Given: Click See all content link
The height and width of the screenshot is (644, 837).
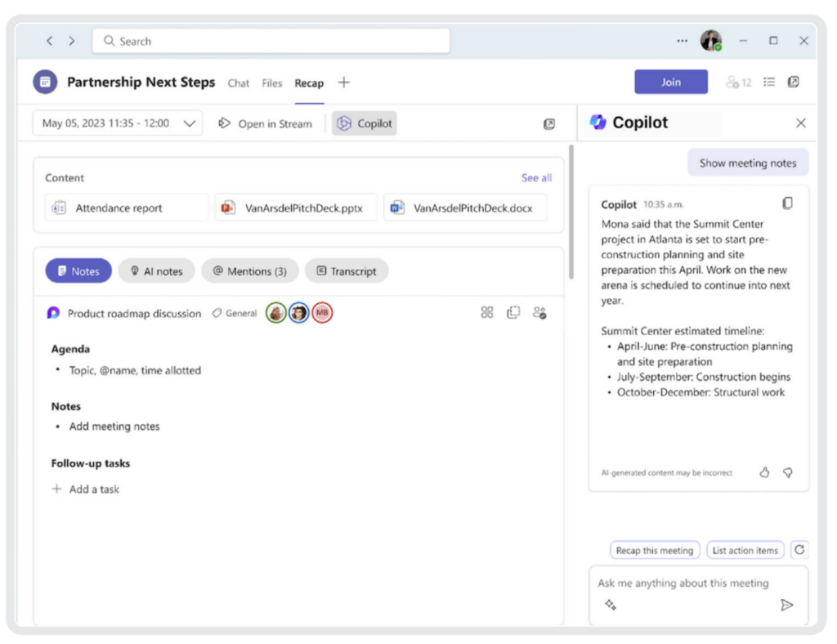Looking at the screenshot, I should pyautogui.click(x=536, y=177).
